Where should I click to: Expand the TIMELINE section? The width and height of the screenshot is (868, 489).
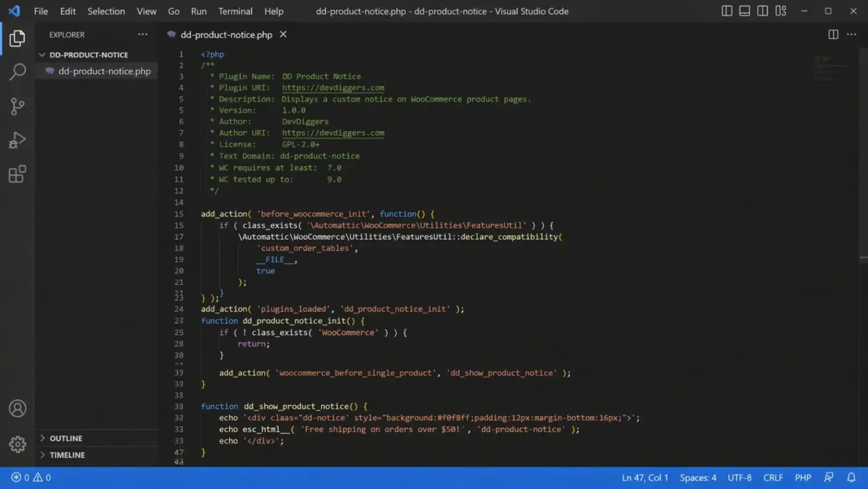[96, 455]
